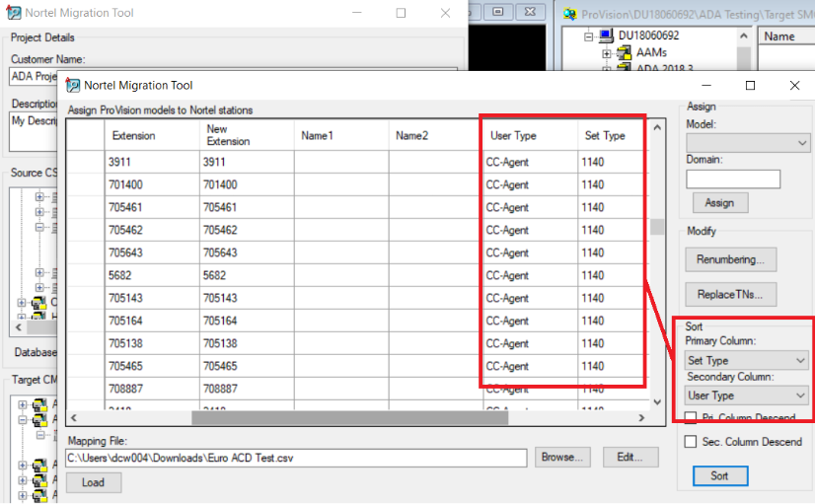Click the ProVision window title icon
The width and height of the screenshot is (815, 504).
tap(570, 14)
